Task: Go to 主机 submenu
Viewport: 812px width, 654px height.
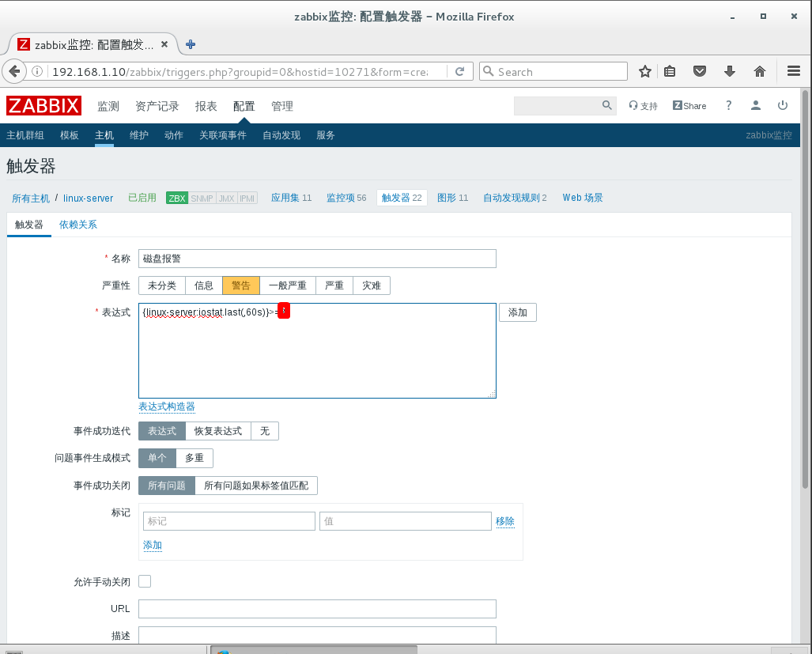Action: tap(104, 135)
